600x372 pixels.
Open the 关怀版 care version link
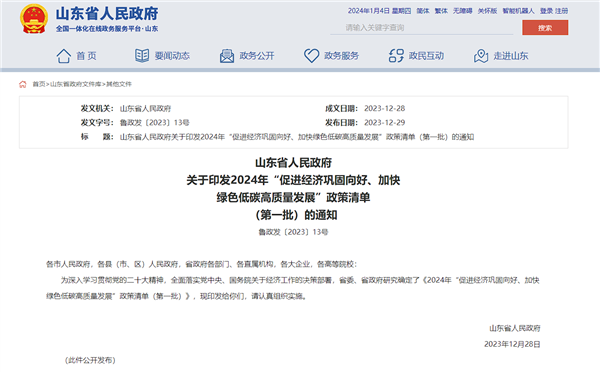point(487,11)
